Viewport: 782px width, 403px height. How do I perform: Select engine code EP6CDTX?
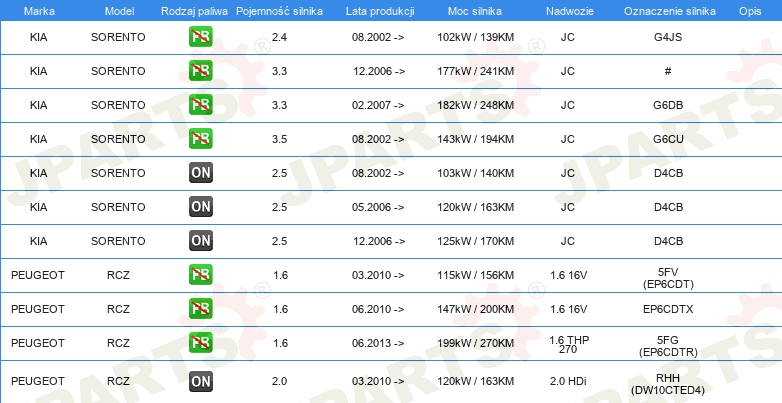pyautogui.click(x=668, y=309)
